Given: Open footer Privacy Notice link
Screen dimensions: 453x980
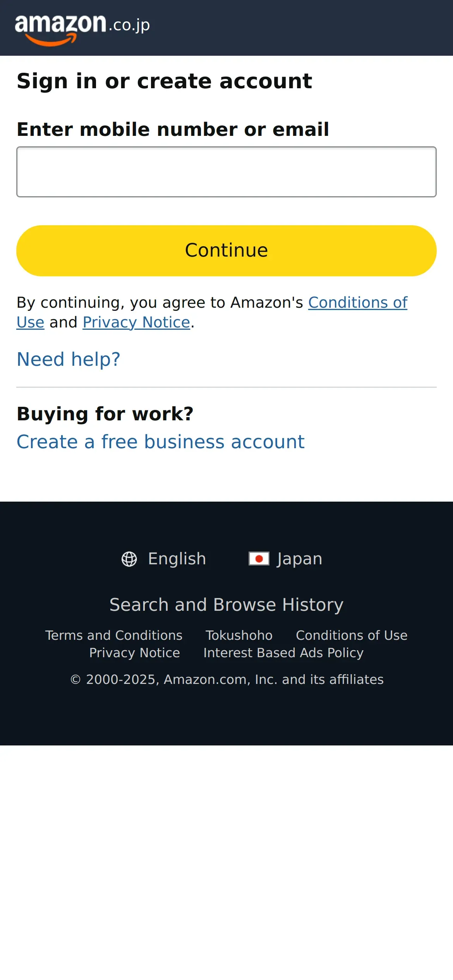Looking at the screenshot, I should [134, 653].
